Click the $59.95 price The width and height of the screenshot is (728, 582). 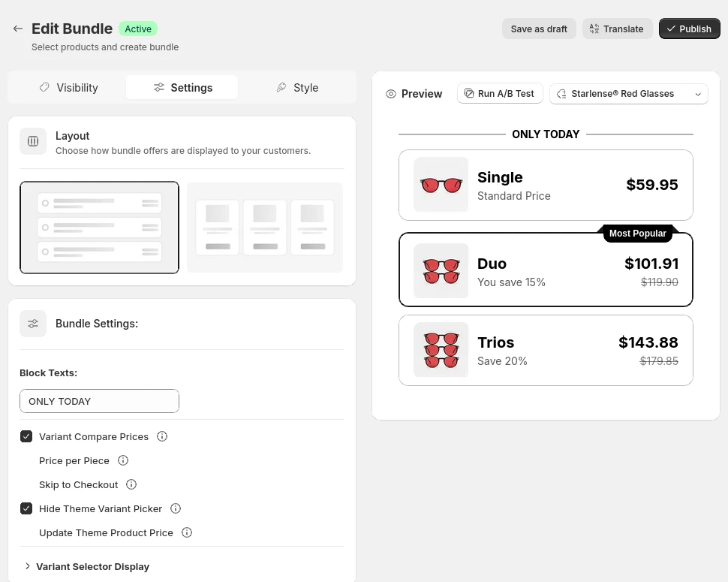[x=652, y=185]
